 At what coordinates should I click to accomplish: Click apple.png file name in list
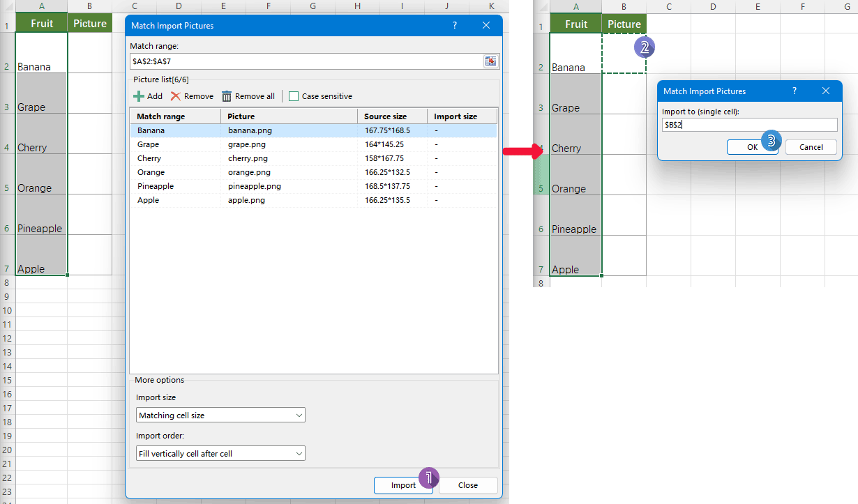click(x=246, y=200)
